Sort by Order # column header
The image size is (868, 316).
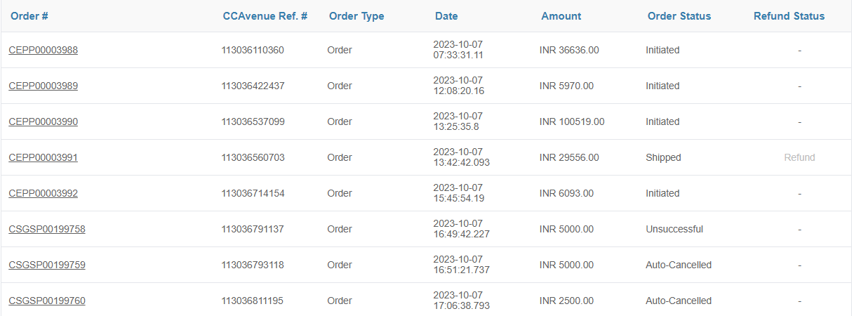point(29,16)
